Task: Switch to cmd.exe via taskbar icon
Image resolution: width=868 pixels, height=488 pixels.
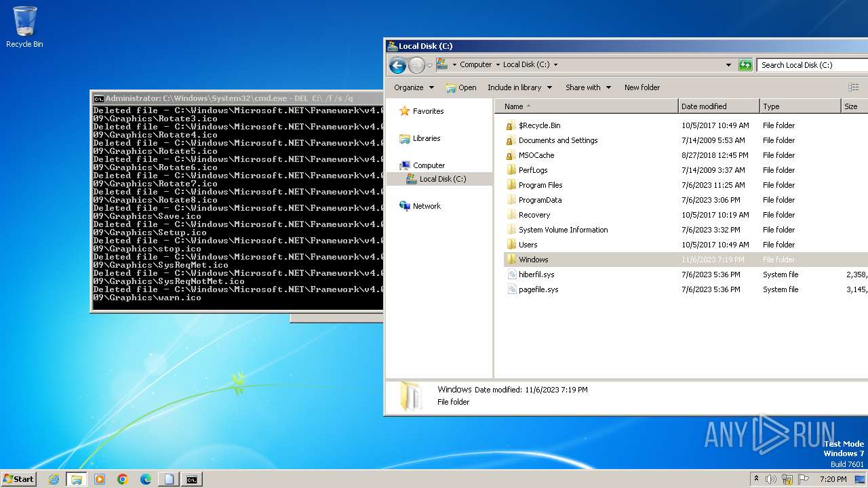Action: (x=192, y=479)
